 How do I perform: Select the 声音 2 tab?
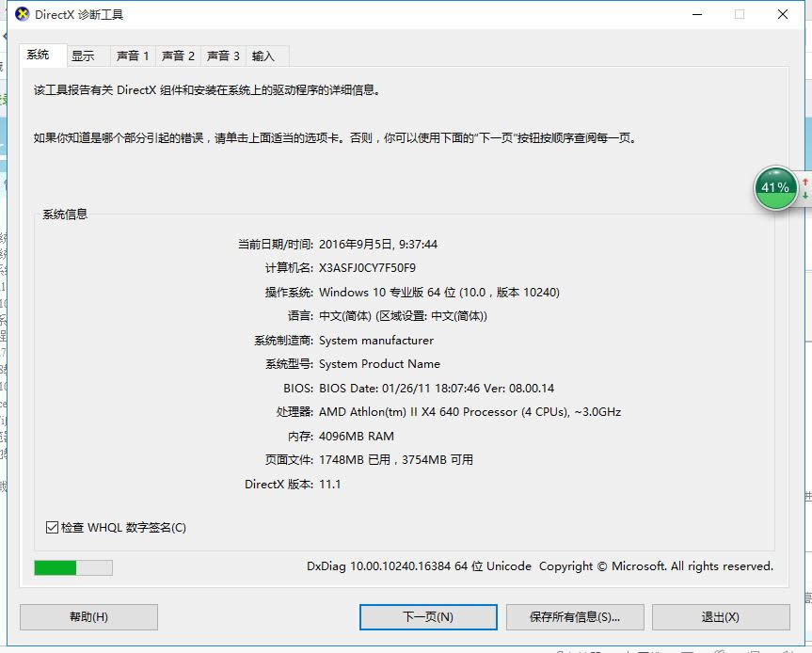(x=178, y=56)
